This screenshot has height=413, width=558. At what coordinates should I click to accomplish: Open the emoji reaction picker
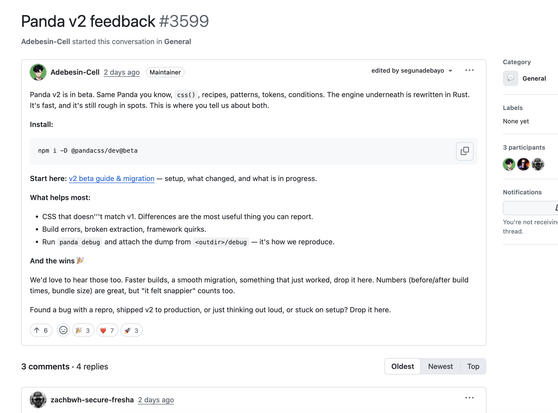tap(63, 330)
